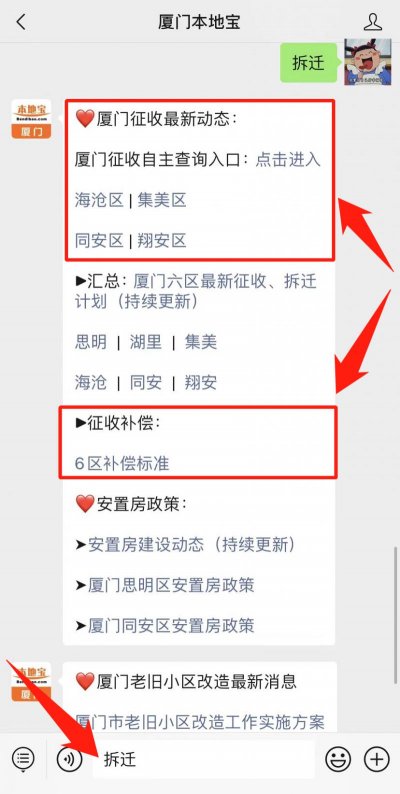Open the 6区补偿标准 link

tap(122, 463)
